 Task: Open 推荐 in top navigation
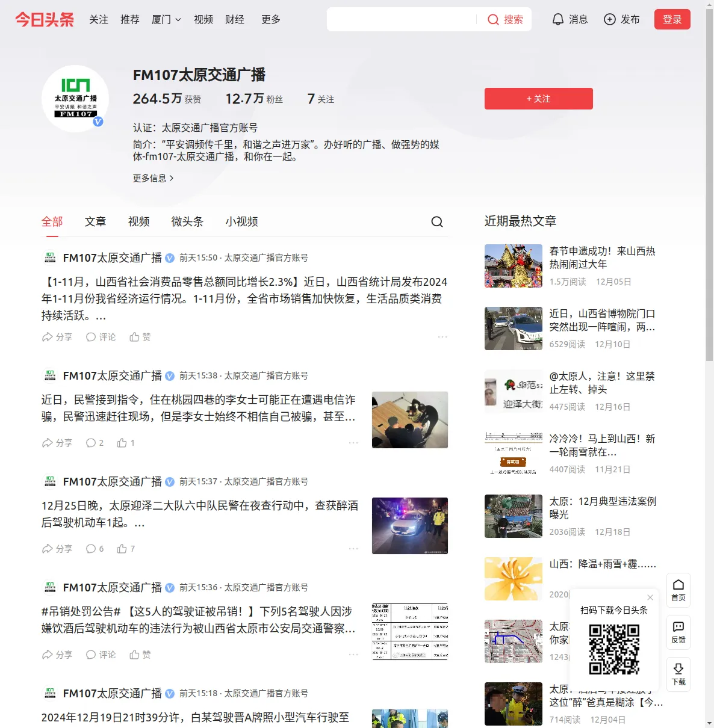[130, 20]
